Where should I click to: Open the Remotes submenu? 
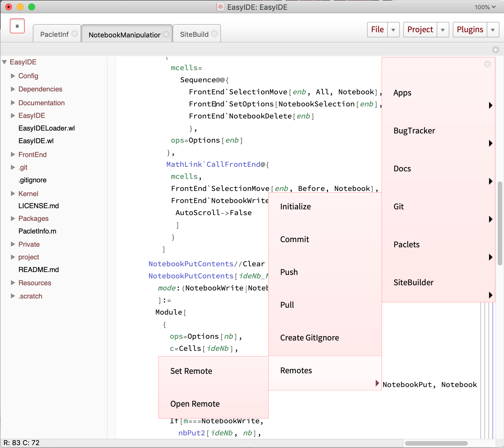tap(325, 373)
